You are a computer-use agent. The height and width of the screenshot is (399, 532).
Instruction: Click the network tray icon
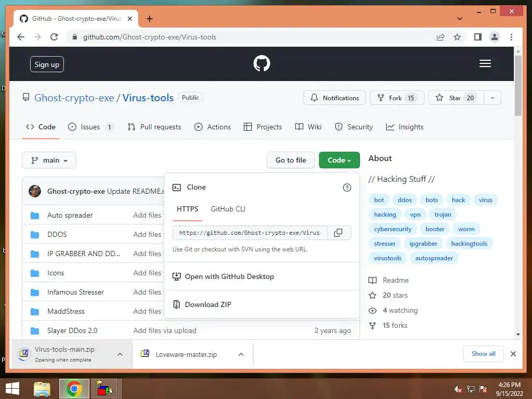(471, 389)
